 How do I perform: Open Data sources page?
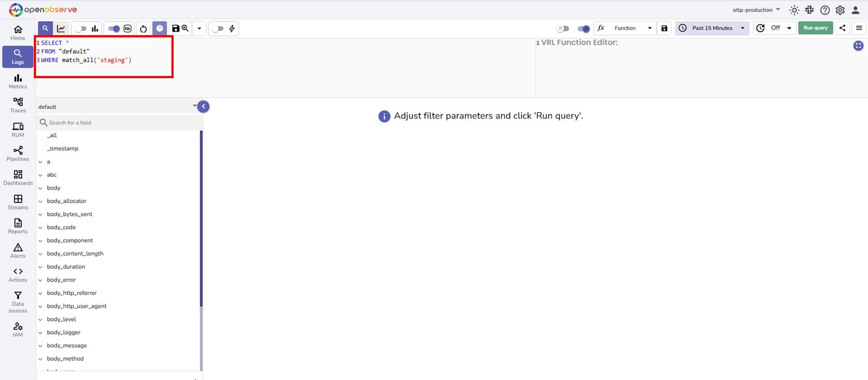(18, 302)
